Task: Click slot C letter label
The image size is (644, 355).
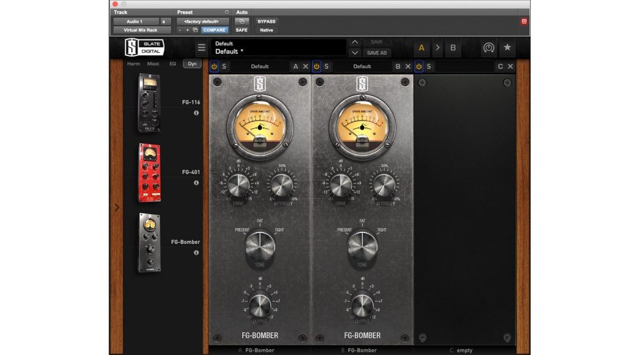Action: [x=500, y=66]
